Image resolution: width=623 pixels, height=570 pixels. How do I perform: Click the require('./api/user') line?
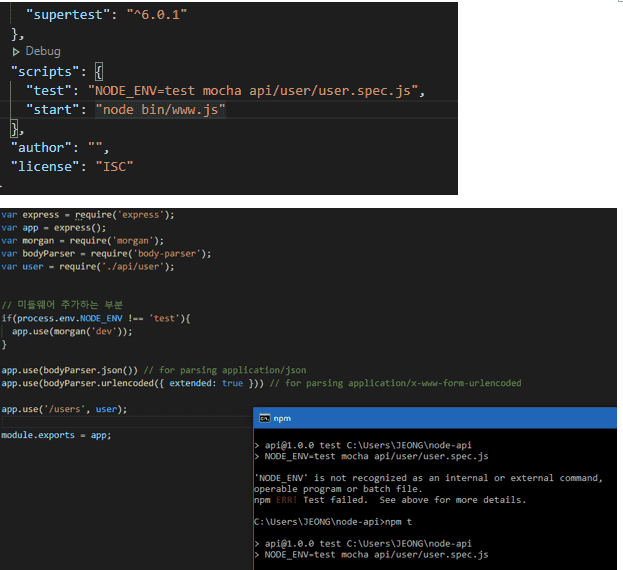(x=88, y=267)
